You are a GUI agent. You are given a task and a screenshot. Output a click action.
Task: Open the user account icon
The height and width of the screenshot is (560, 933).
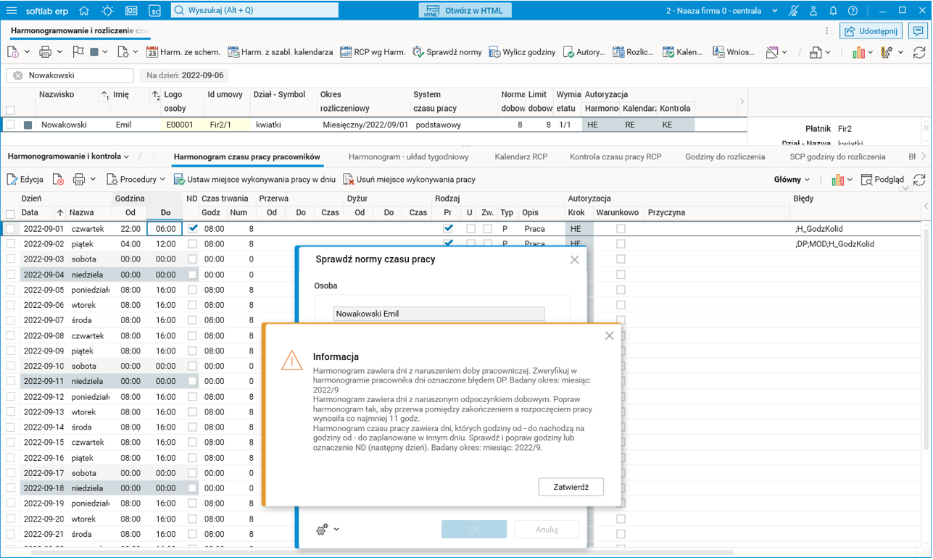click(814, 11)
